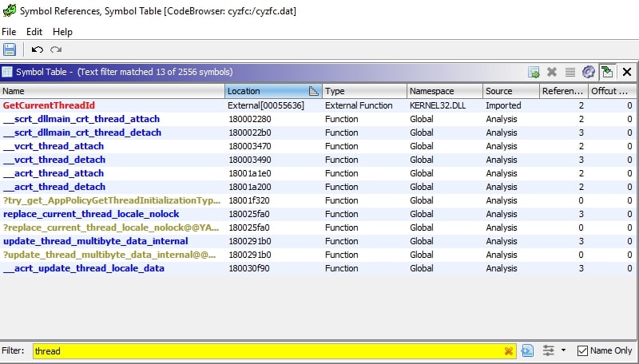Click the yellow filter text field

tap(264, 350)
